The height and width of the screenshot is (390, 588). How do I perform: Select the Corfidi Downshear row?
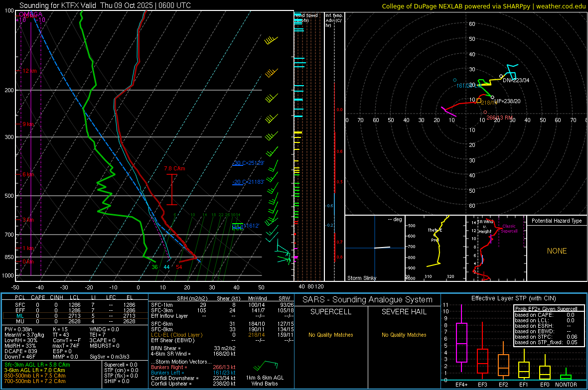[193, 378]
